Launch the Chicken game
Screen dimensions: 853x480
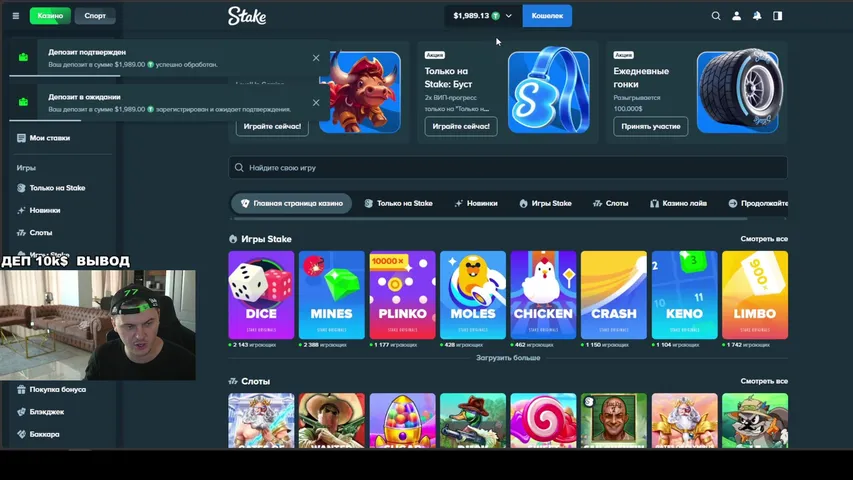543,295
